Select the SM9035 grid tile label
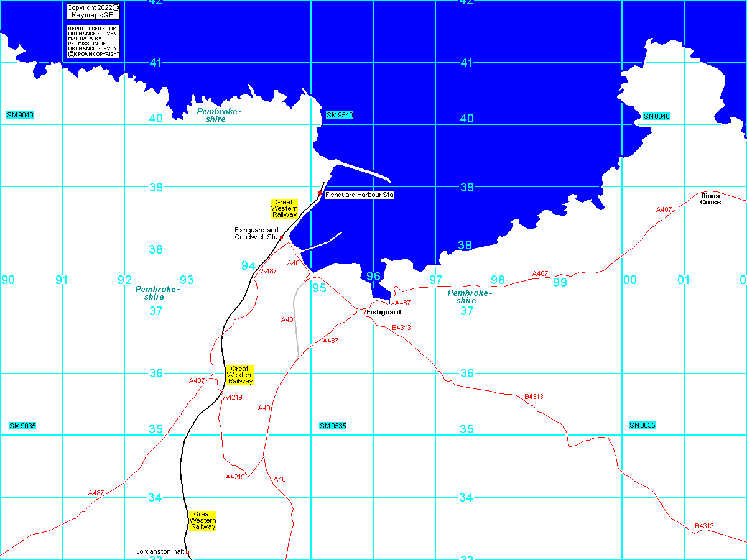Screen dimensions: 747x560 tap(22, 426)
